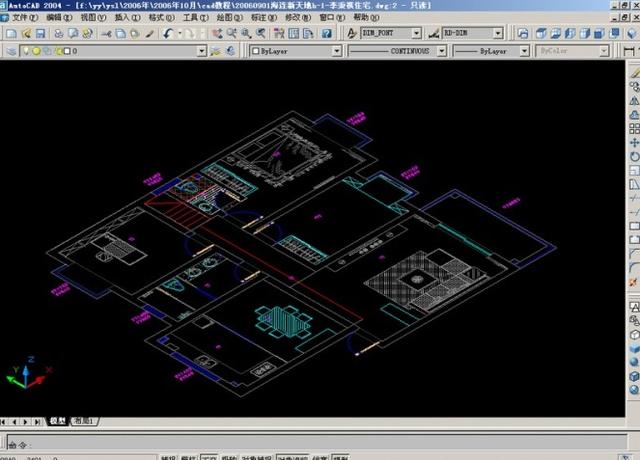Open the 插入 (Insert) menu
Viewport: 640px width, 460px height.
(127, 18)
